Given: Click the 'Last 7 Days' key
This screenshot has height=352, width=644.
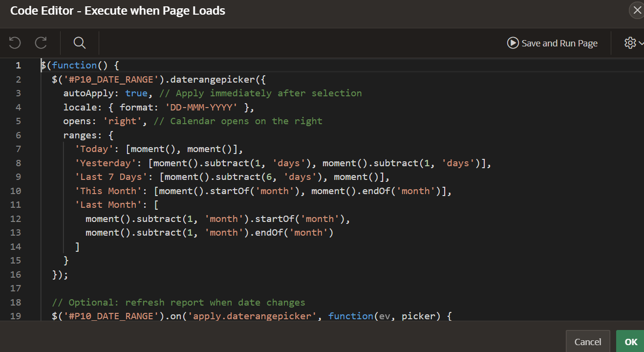Looking at the screenshot, I should [x=111, y=176].
